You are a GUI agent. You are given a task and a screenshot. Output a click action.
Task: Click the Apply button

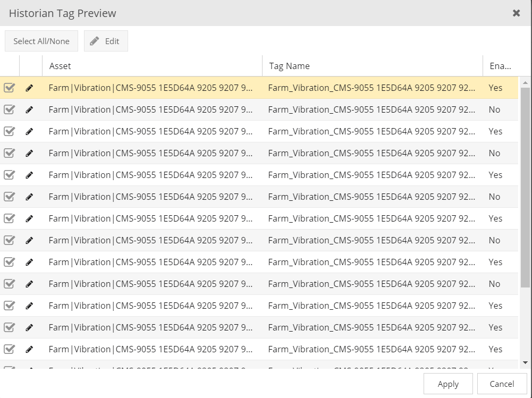447,384
